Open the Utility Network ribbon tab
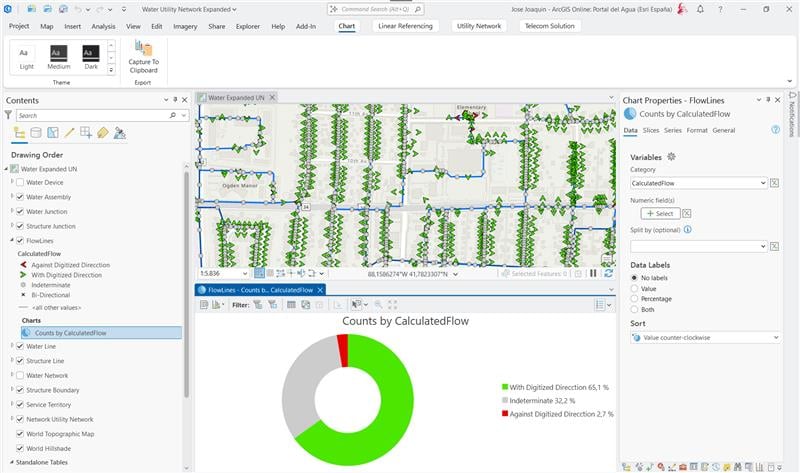 (x=479, y=26)
